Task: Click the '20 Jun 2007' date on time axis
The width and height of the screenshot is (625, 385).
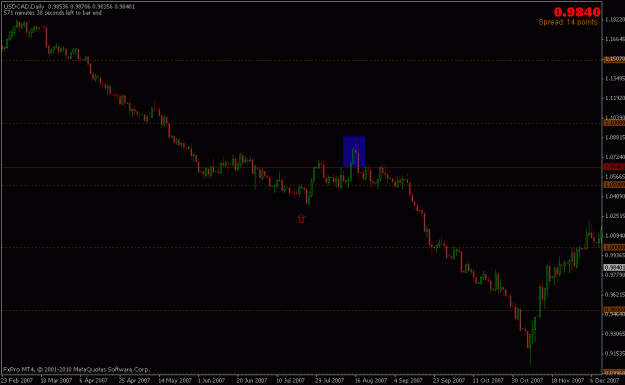Action: pos(252,381)
